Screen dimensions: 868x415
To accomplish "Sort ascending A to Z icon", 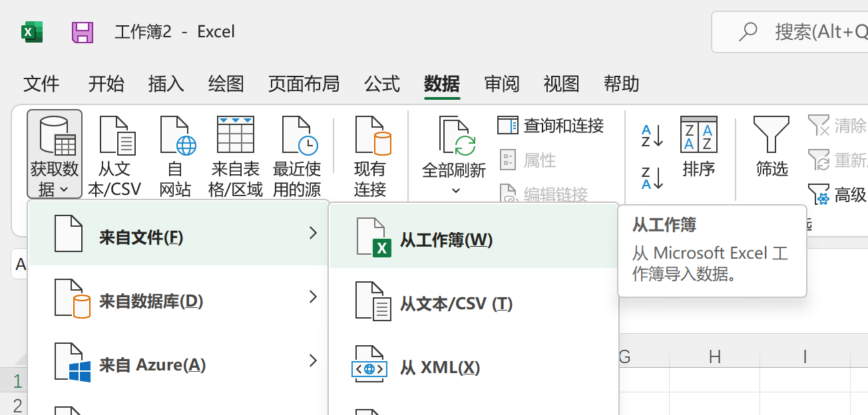I will coord(652,136).
